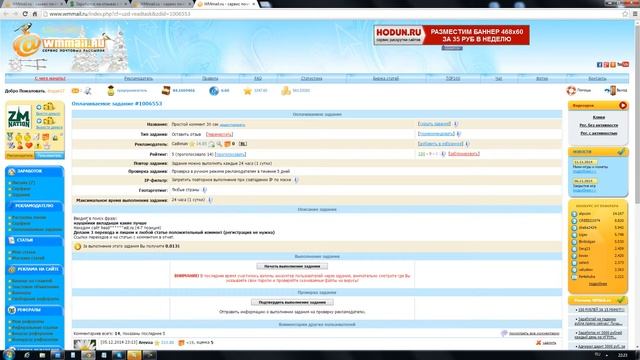
Task: Switch to the blue tab under the avatar panel
Action: pyautogui.click(x=49, y=156)
